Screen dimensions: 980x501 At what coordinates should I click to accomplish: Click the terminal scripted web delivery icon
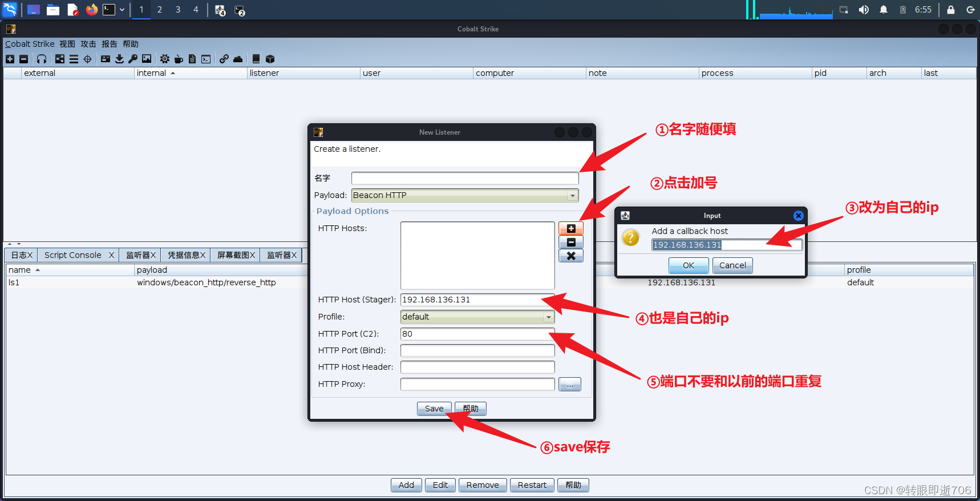click(x=206, y=59)
